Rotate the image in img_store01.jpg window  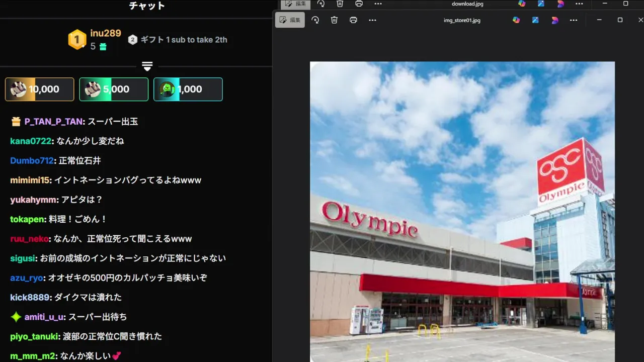[x=315, y=20]
